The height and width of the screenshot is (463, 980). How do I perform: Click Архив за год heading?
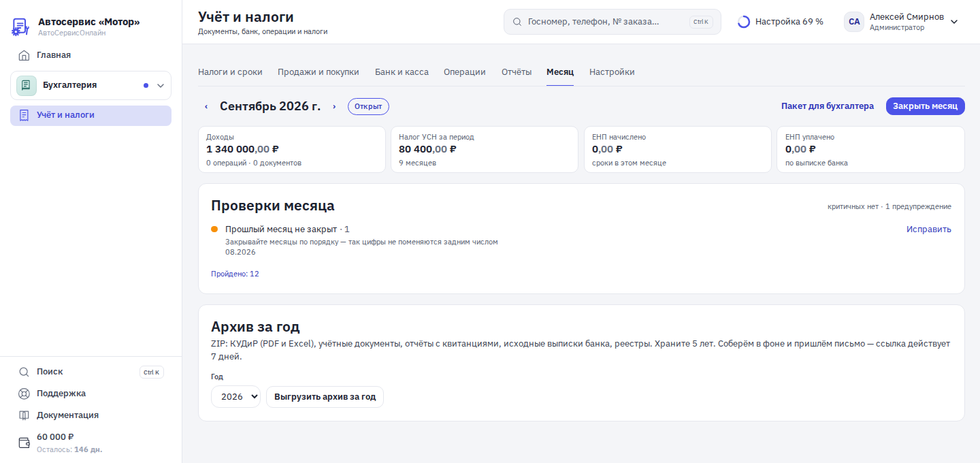[255, 327]
